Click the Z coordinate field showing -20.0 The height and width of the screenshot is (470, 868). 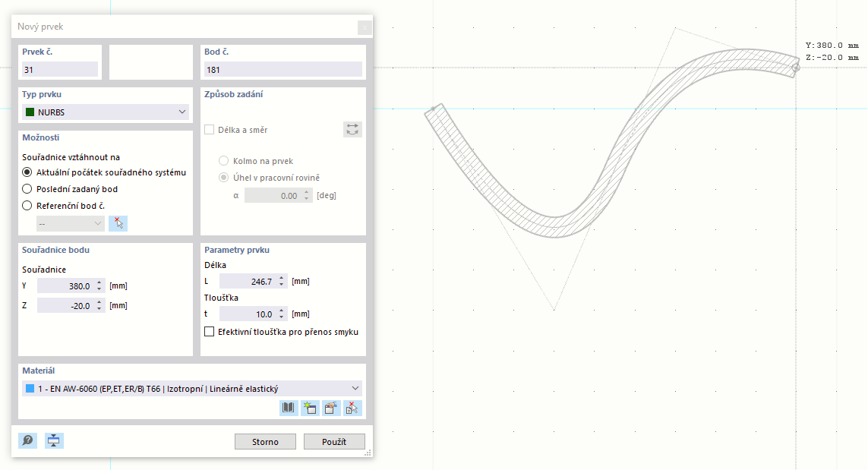[x=66, y=305]
